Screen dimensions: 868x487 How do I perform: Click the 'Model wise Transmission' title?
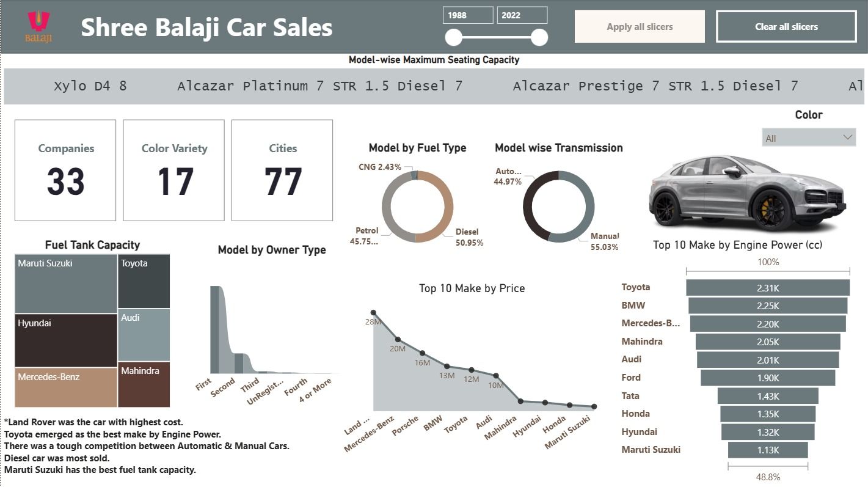click(x=558, y=148)
